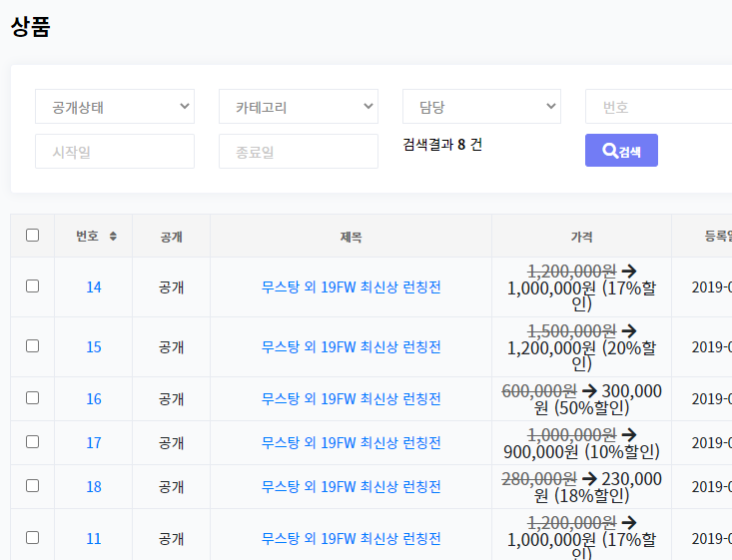Expand the 카테고리 dropdown

(298, 107)
